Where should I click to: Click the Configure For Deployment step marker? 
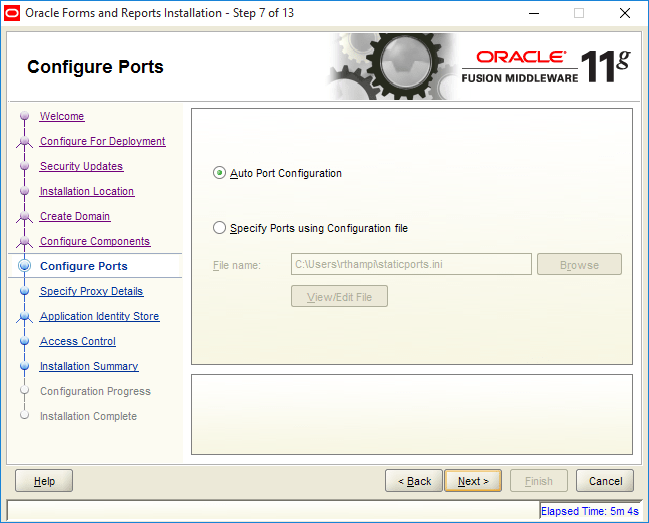pyautogui.click(x=24, y=142)
